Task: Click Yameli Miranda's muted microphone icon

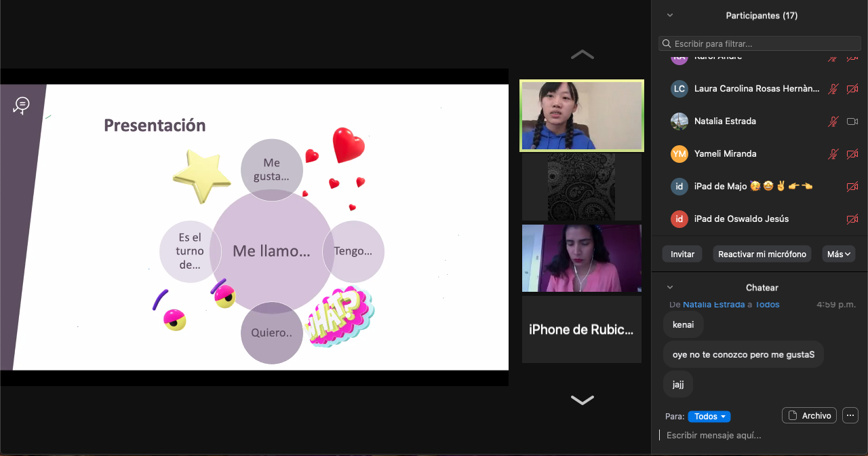Action: tap(833, 154)
